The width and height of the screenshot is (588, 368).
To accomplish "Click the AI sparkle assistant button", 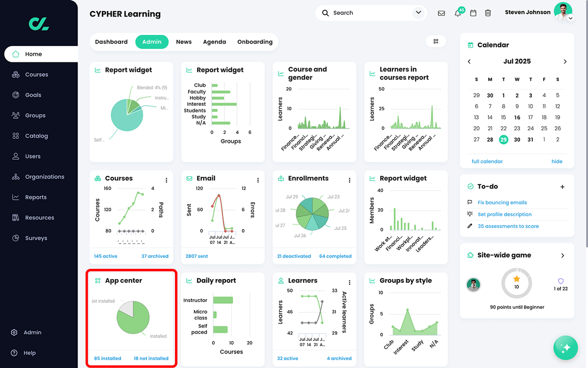I will click(x=566, y=348).
